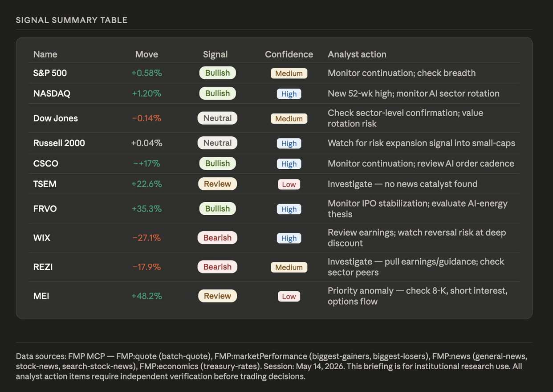
Task: Click the WIX −27.1% move value
Action: [x=146, y=238]
